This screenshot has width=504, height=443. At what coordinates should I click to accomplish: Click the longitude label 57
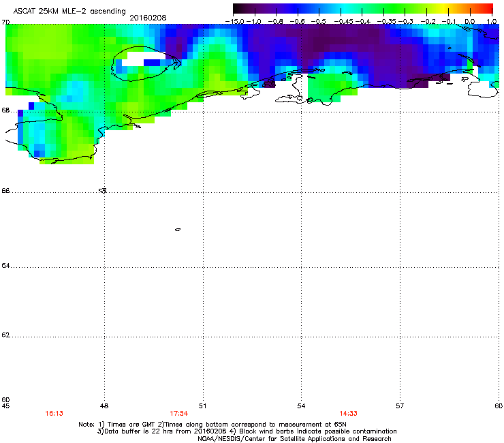point(400,406)
